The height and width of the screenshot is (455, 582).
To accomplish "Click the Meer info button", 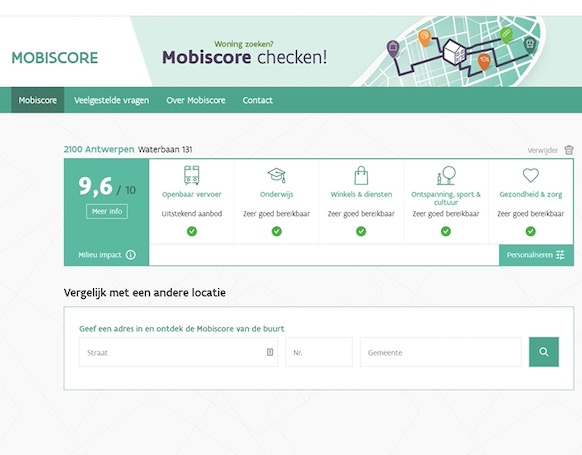I will 107,211.
